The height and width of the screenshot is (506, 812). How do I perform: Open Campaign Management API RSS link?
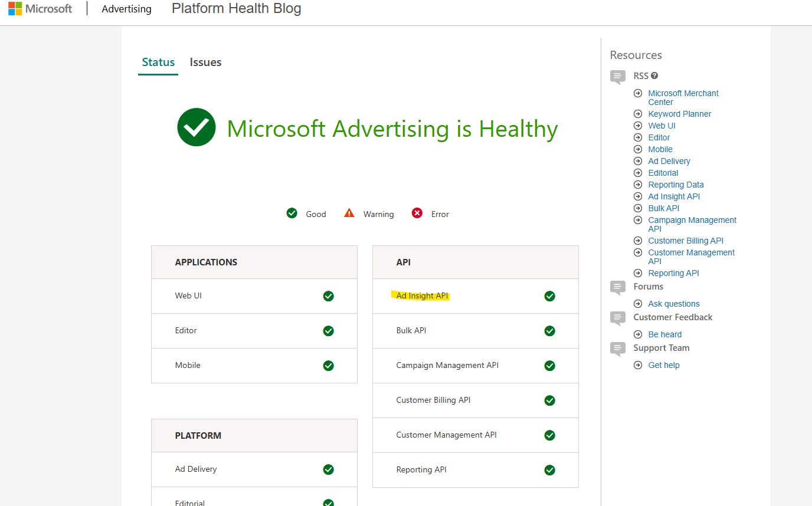coord(692,224)
